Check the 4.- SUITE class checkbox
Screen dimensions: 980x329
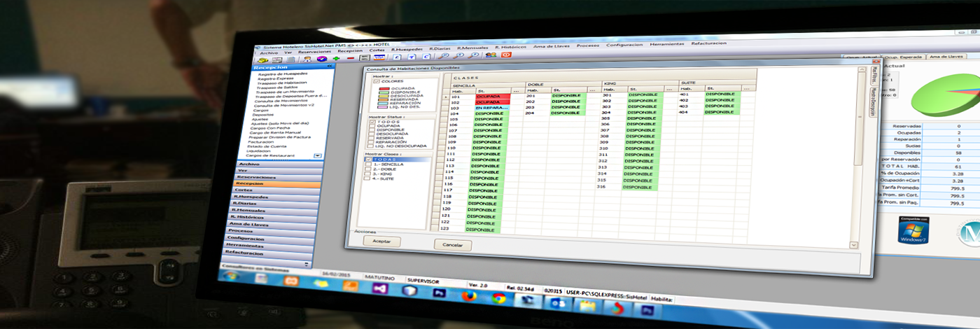coord(366,178)
